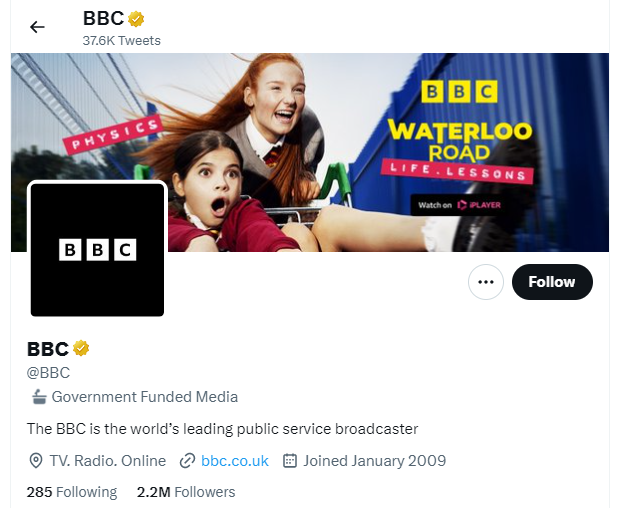View the 2.2M Followers list
Image resolution: width=623 pixels, height=508 pixels.
pyautogui.click(x=186, y=492)
